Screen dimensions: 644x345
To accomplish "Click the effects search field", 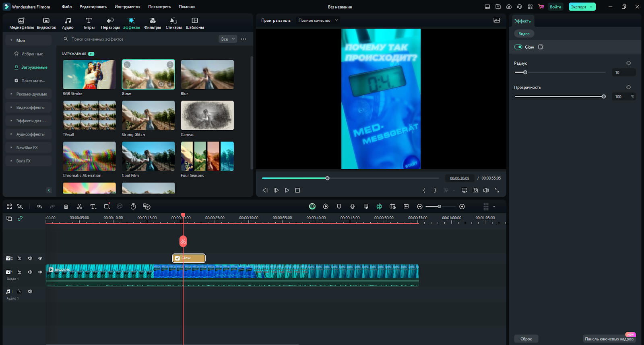I will 139,39.
